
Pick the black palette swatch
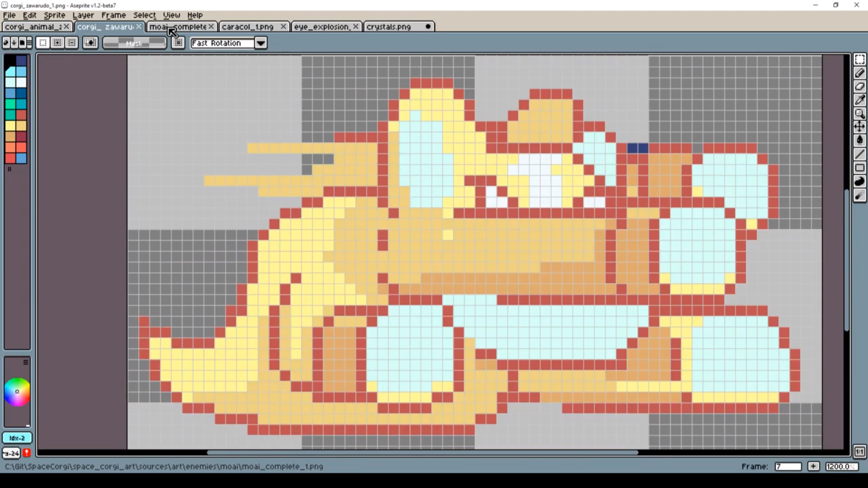(x=10, y=61)
